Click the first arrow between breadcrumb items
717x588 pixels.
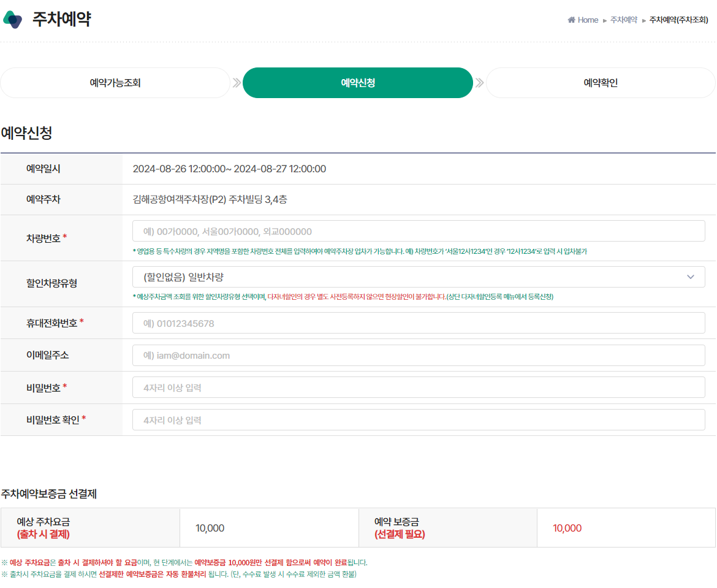[604, 20]
